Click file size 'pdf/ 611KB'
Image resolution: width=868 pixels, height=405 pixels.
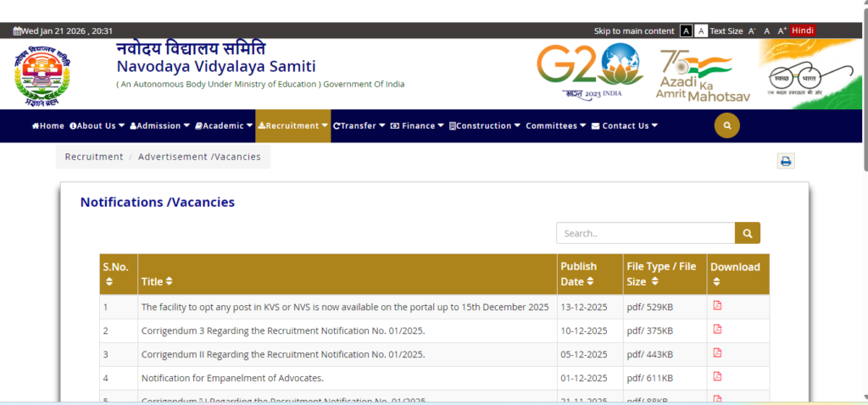(x=650, y=379)
